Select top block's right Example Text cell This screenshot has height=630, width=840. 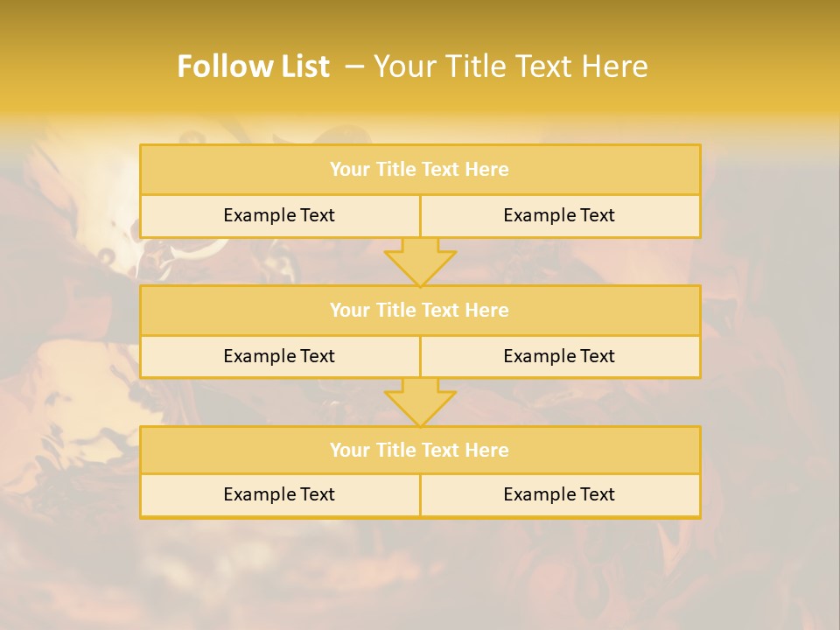(559, 216)
